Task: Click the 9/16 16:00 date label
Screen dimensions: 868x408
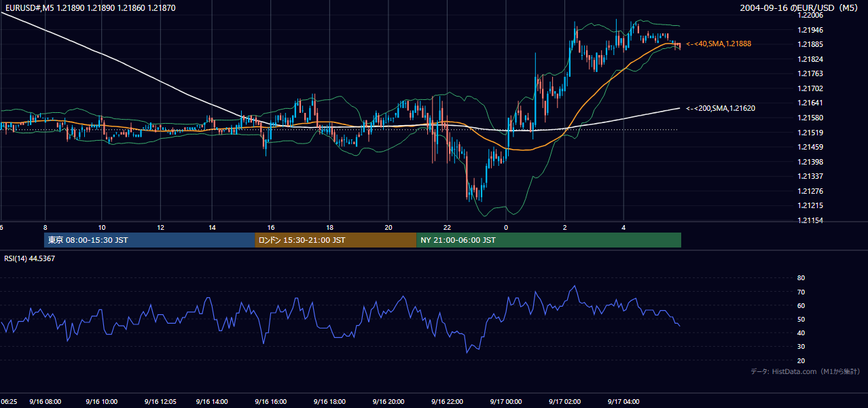Action: point(271,402)
